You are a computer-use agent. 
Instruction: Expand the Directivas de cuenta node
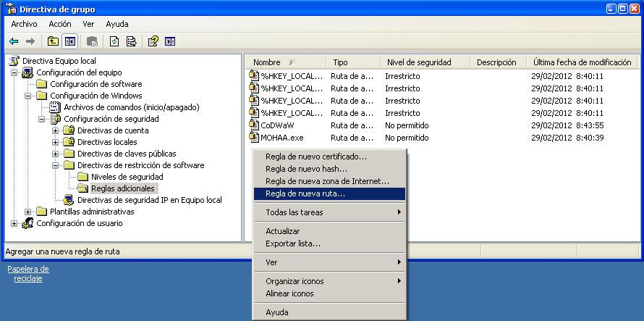[56, 130]
